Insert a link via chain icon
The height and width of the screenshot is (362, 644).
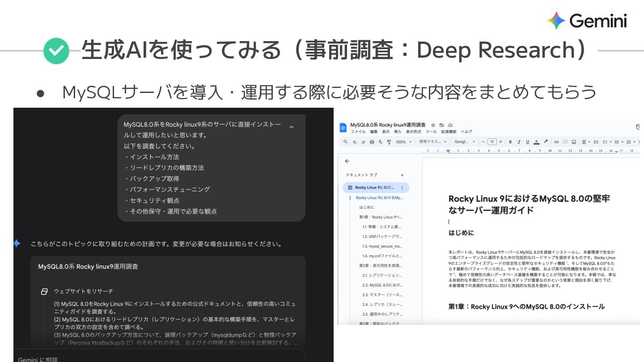tap(556, 142)
